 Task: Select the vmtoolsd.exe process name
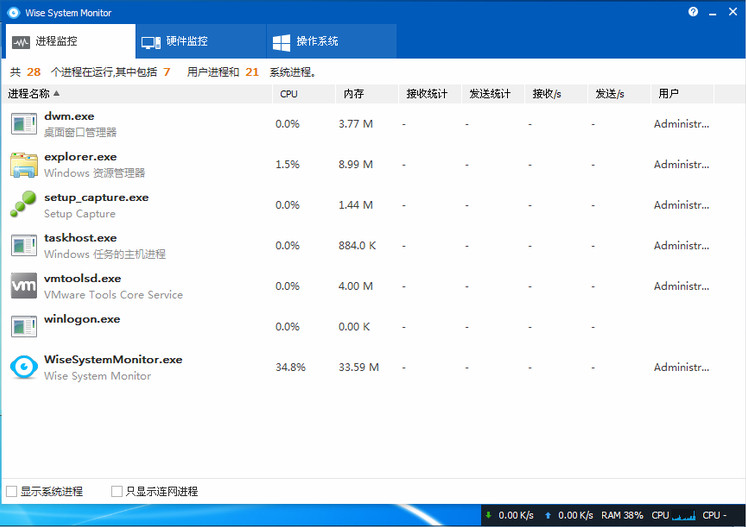coord(82,278)
